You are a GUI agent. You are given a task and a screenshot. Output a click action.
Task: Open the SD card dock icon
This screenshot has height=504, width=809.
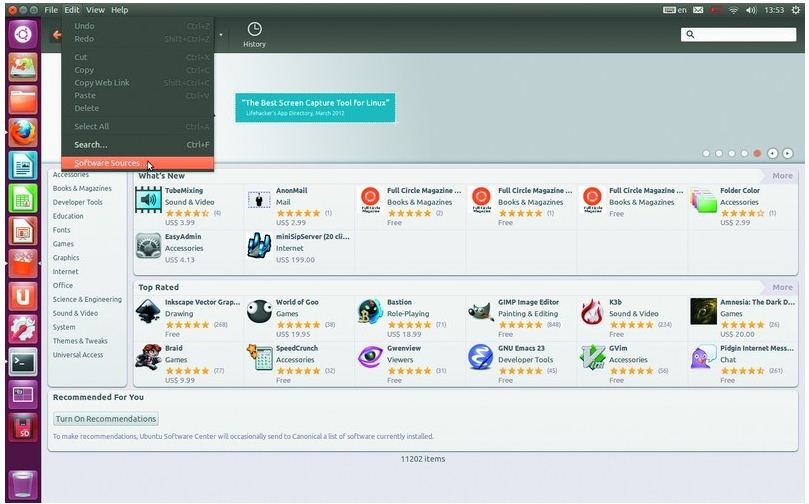[23, 427]
